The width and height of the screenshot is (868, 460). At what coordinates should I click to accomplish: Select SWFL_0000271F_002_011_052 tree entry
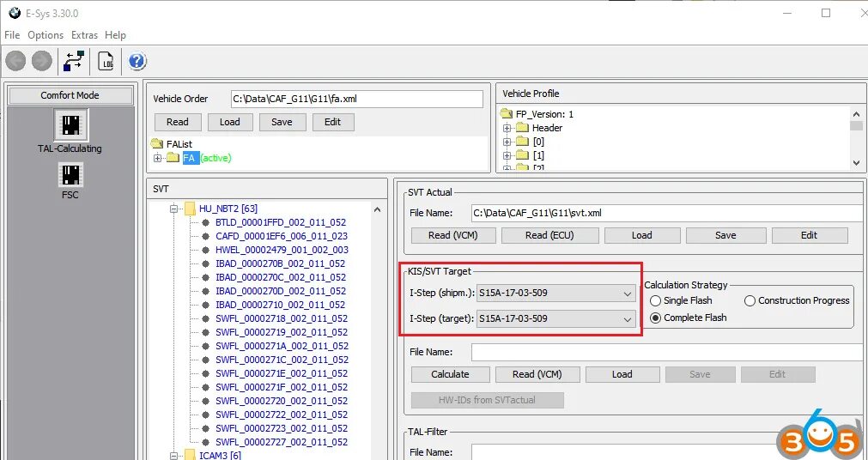(x=282, y=387)
